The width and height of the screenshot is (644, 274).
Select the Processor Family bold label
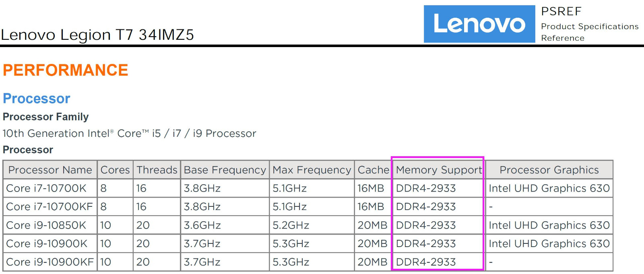(45, 117)
